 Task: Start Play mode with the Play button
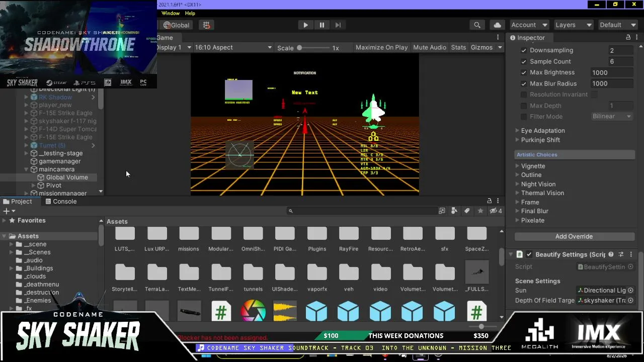click(305, 25)
